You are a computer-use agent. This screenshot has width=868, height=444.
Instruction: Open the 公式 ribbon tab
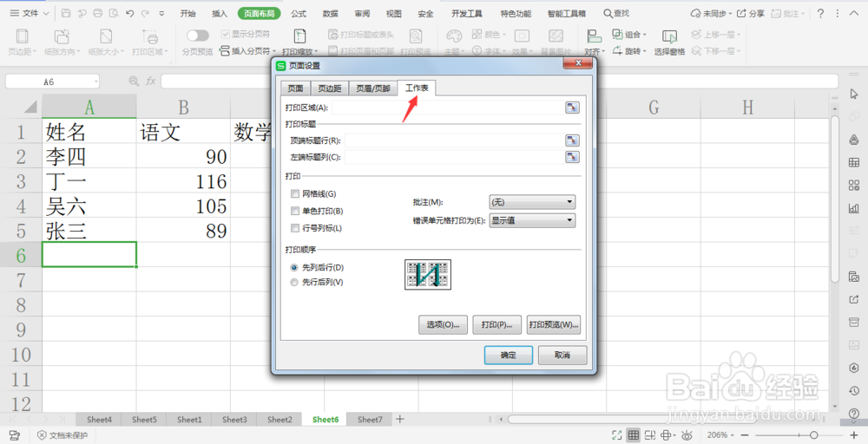click(299, 13)
